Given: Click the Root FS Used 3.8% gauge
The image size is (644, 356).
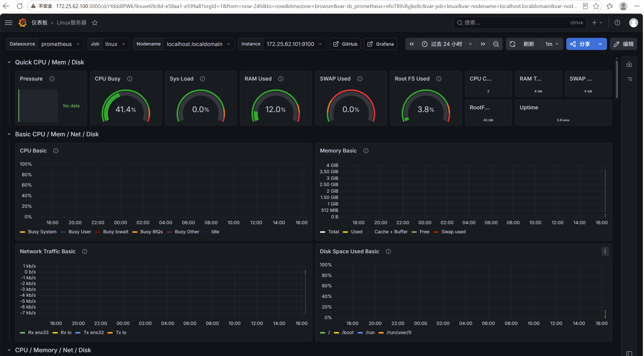Looking at the screenshot, I should (426, 106).
